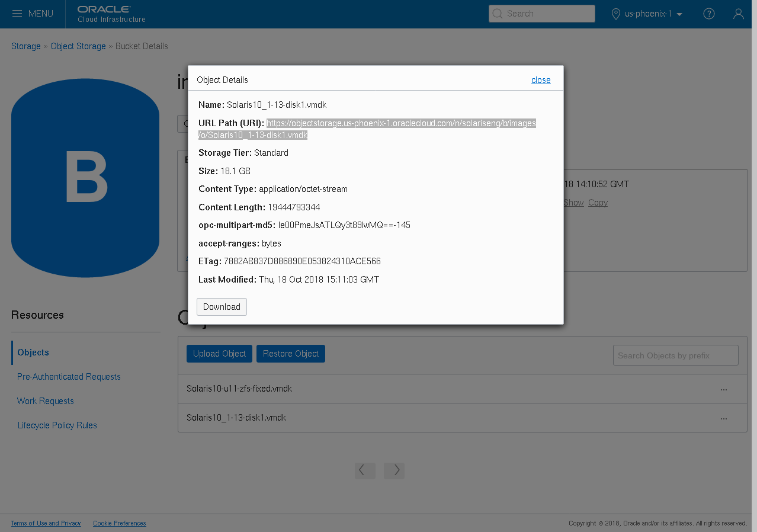Screen dimensions: 757x532
Task: Expand the us-phoenix-1 region dropdown
Action: pyautogui.click(x=654, y=14)
